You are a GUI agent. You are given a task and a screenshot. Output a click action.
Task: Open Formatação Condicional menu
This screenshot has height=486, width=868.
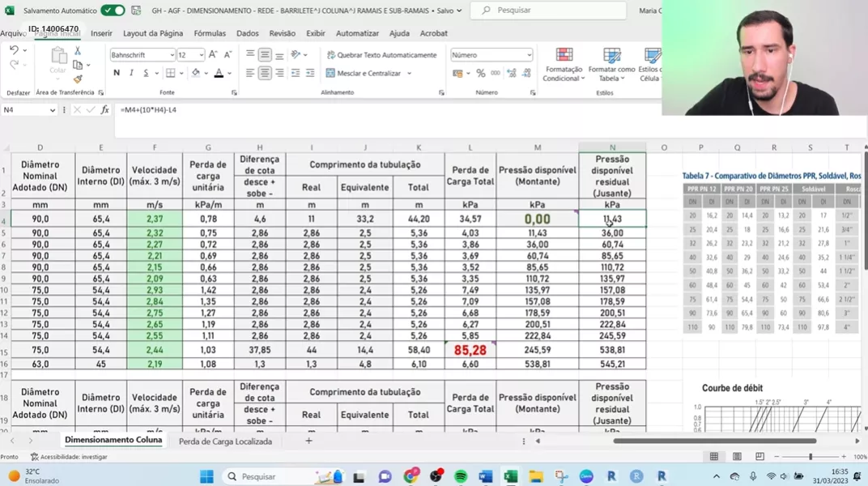(564, 63)
